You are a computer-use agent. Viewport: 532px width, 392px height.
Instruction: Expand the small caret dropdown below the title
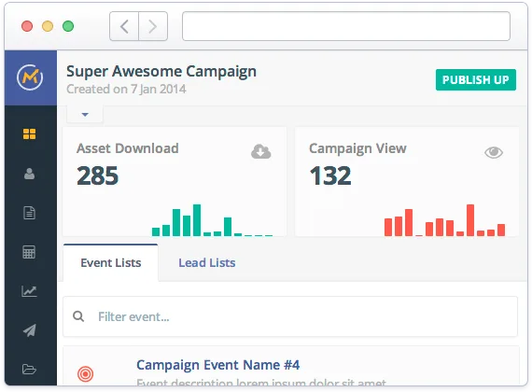click(x=85, y=115)
